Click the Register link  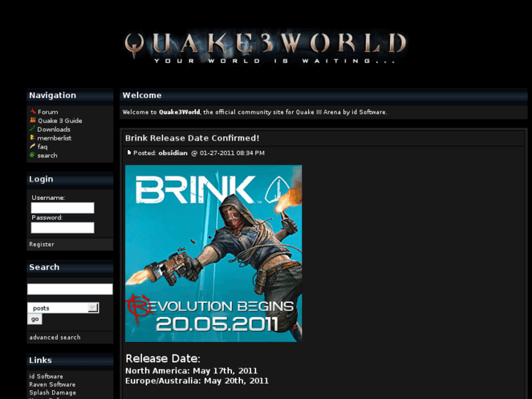tap(42, 244)
